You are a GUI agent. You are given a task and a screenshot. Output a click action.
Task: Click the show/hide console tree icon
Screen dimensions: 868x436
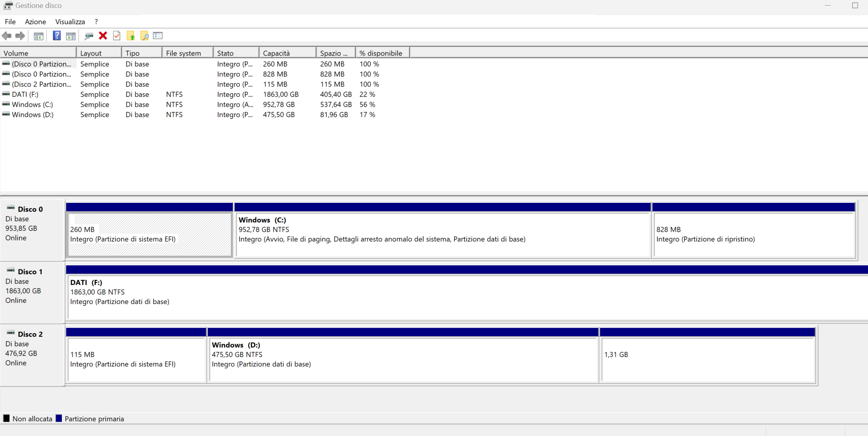38,36
